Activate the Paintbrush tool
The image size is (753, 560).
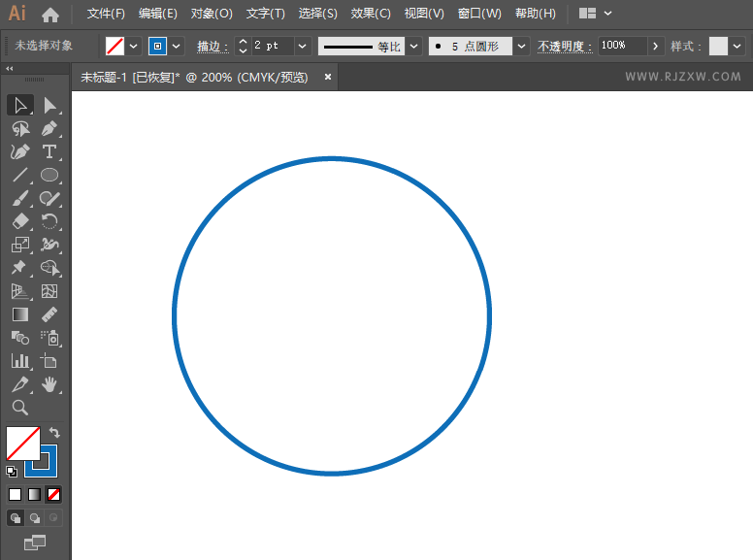click(x=20, y=199)
